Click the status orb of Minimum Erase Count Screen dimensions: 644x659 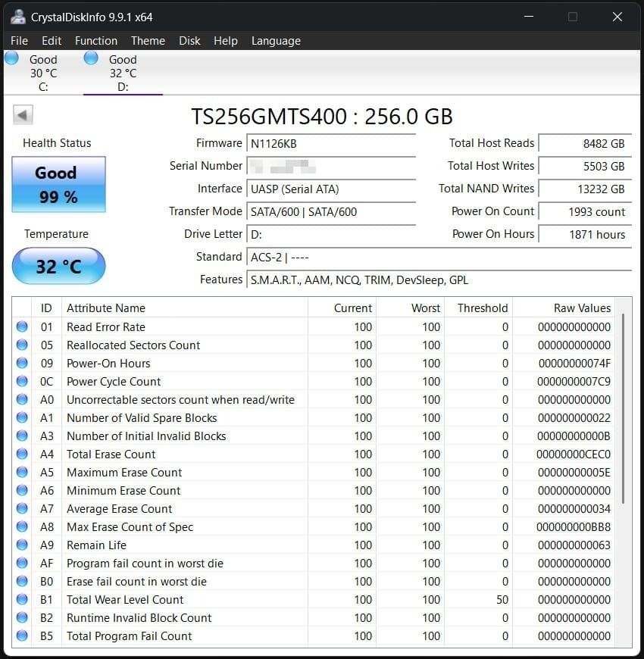point(22,490)
